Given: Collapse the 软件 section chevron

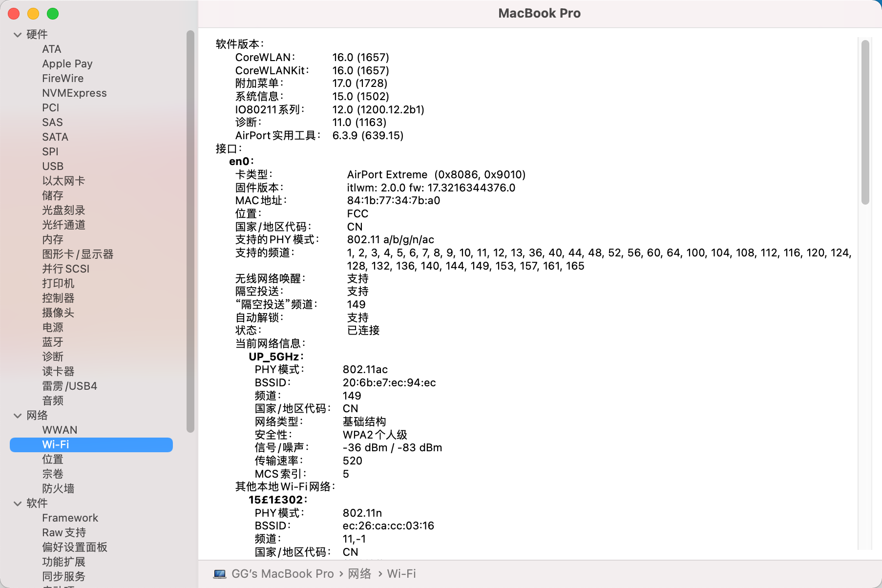Looking at the screenshot, I should click(18, 504).
